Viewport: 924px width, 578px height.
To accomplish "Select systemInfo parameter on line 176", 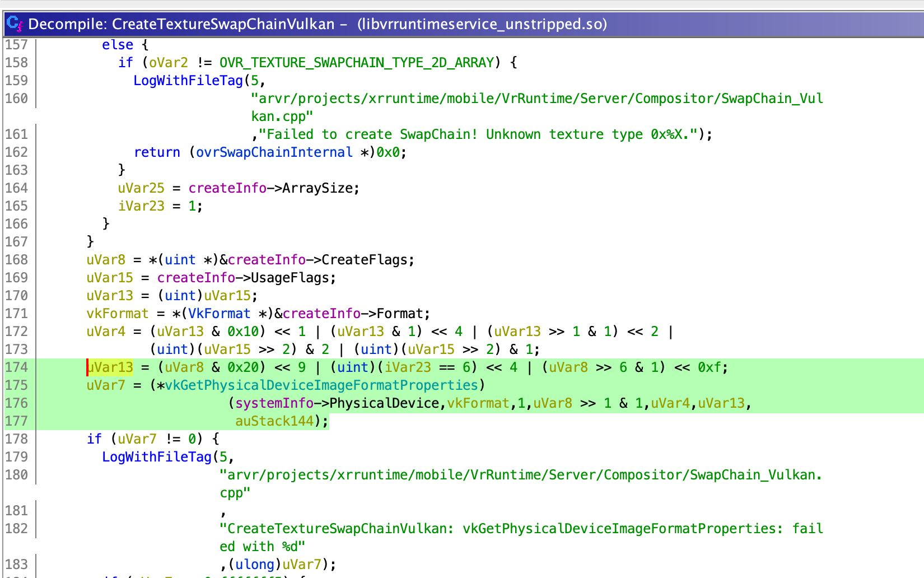I will (x=274, y=403).
